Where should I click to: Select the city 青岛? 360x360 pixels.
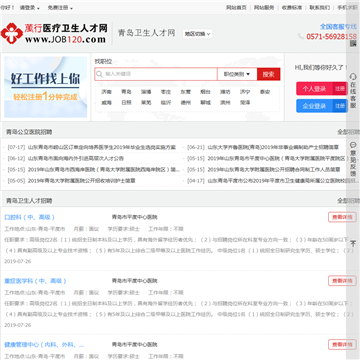pos(126,92)
